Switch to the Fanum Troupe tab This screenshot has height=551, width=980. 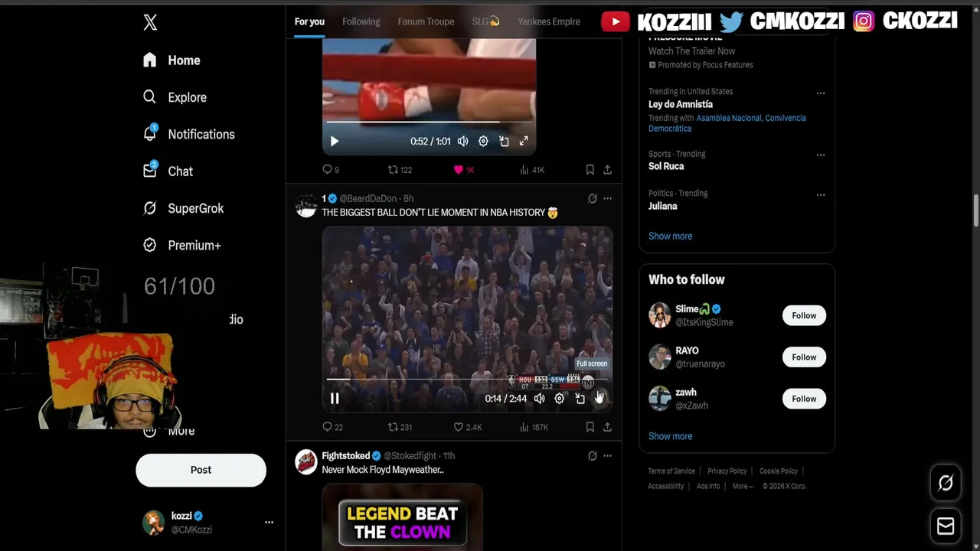point(426,21)
